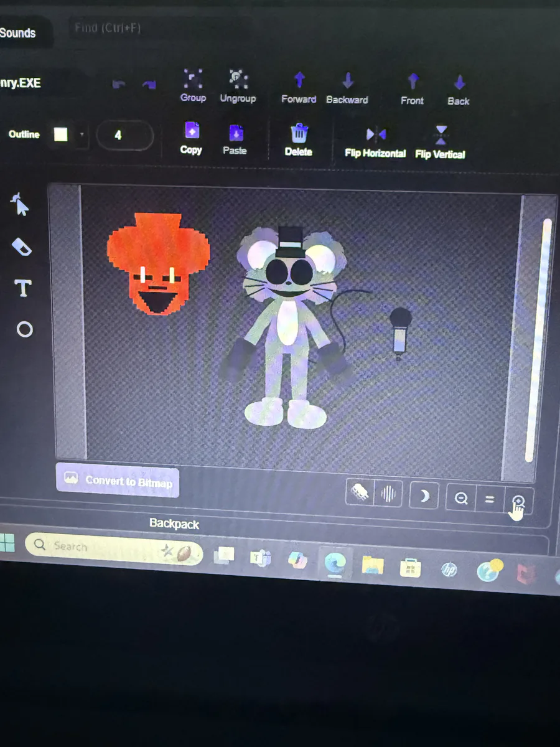Send selection Backward one layer
The image size is (560, 747).
(x=347, y=88)
